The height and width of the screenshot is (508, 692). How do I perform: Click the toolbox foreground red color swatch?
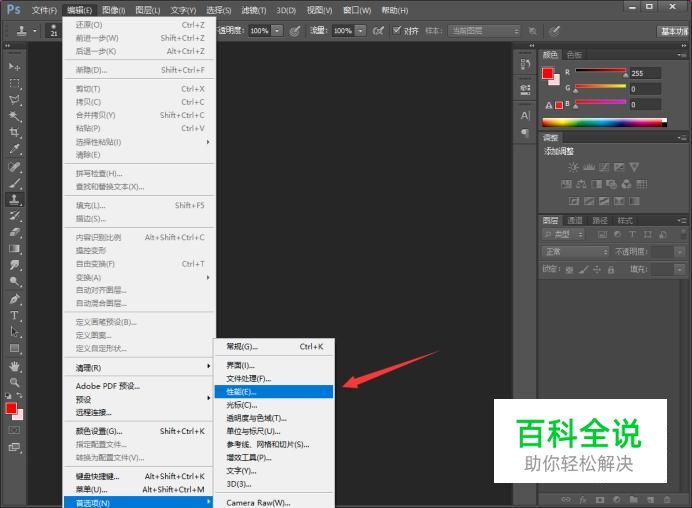pyautogui.click(x=11, y=408)
